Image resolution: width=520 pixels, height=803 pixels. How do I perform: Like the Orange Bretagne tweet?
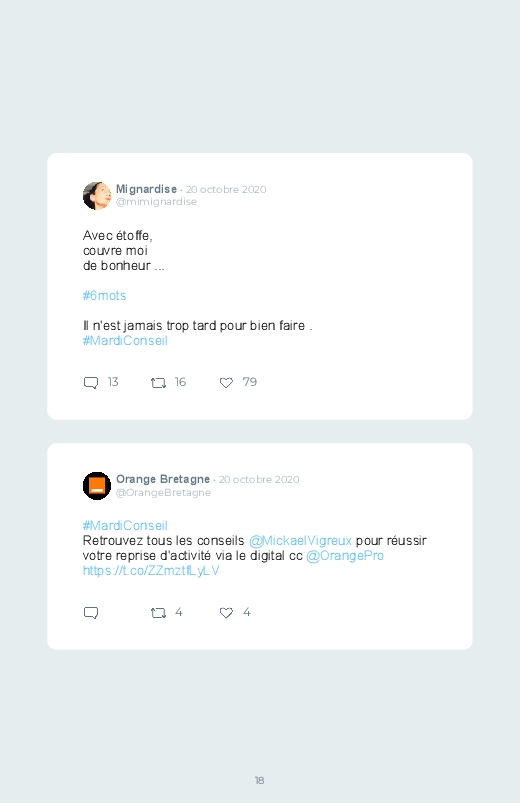click(226, 613)
